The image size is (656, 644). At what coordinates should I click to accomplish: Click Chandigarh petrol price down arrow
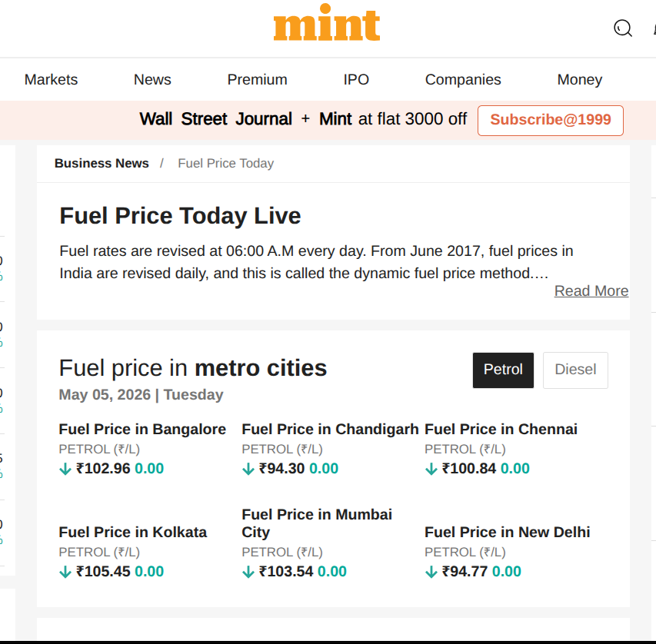248,469
